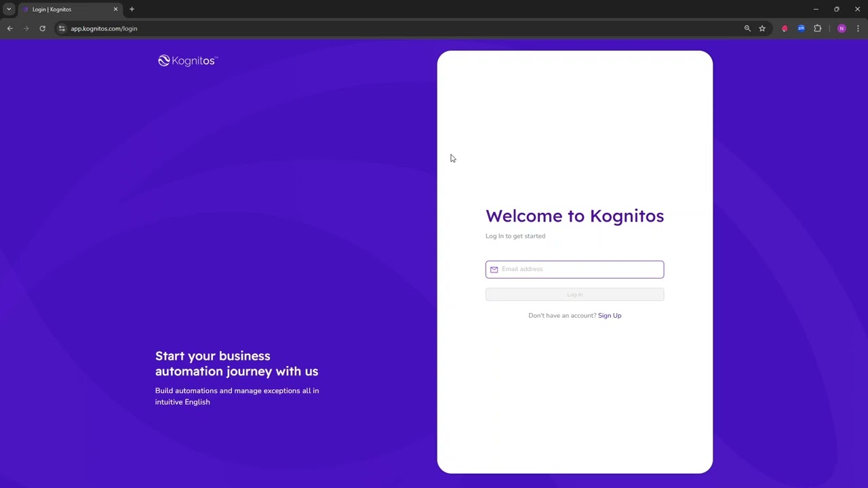
Task: Open the zoom magnifier icon in address bar
Action: (747, 28)
